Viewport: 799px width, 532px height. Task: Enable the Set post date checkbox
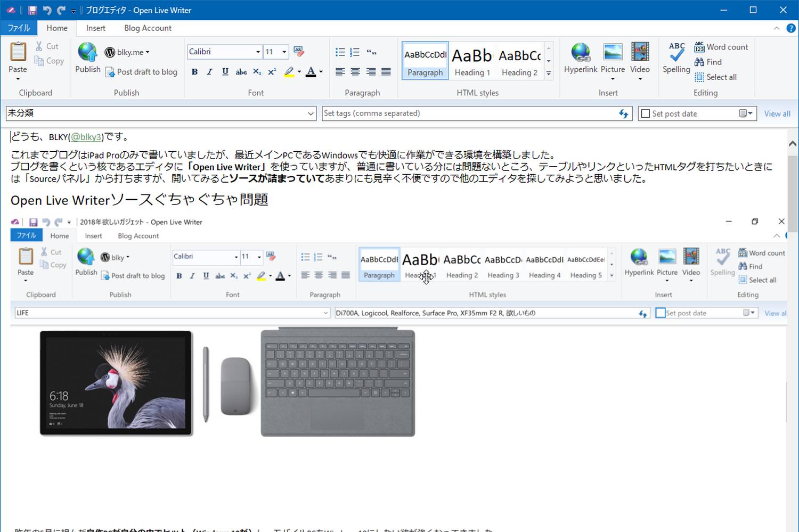click(646, 113)
